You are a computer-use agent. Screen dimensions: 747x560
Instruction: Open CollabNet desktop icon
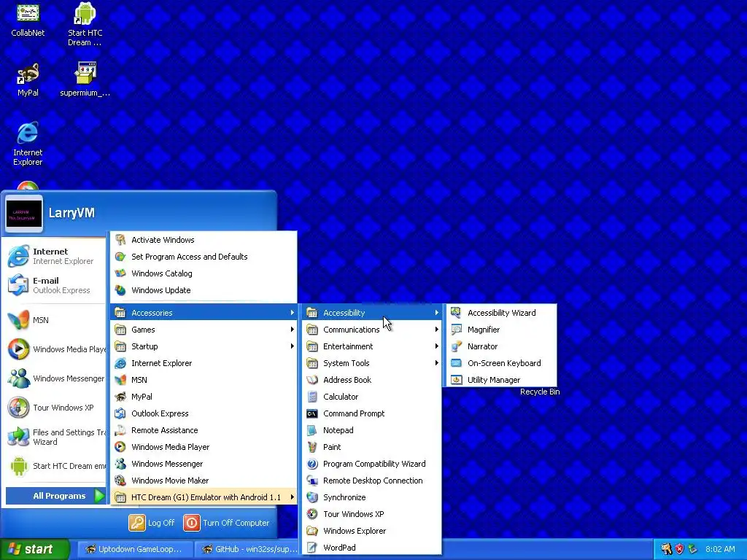click(x=28, y=20)
